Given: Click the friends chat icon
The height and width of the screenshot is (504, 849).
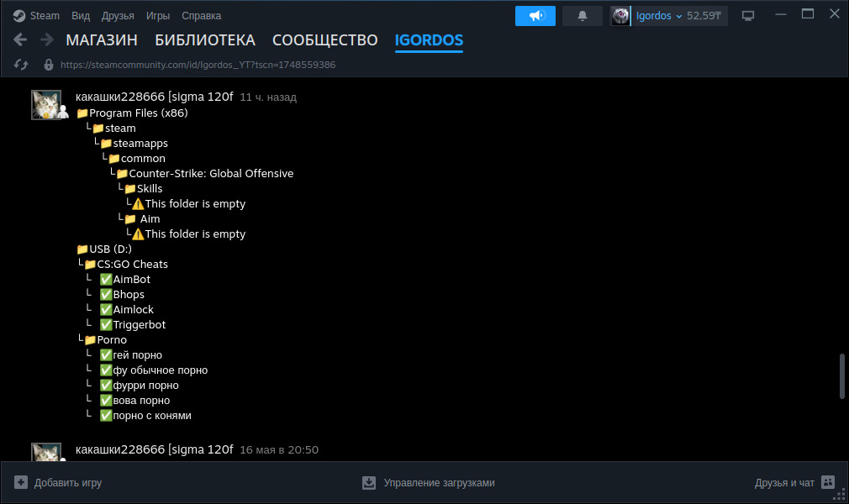Looking at the screenshot, I should click(x=828, y=482).
